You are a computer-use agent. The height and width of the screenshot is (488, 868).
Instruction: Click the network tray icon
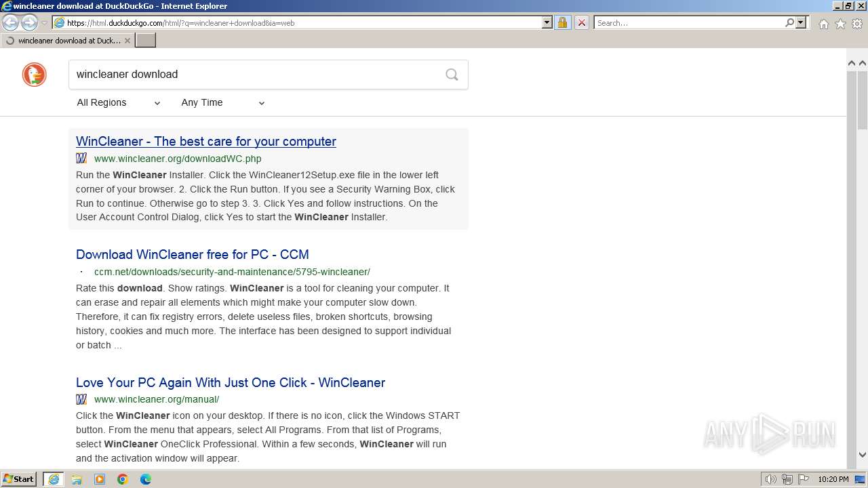(787, 479)
